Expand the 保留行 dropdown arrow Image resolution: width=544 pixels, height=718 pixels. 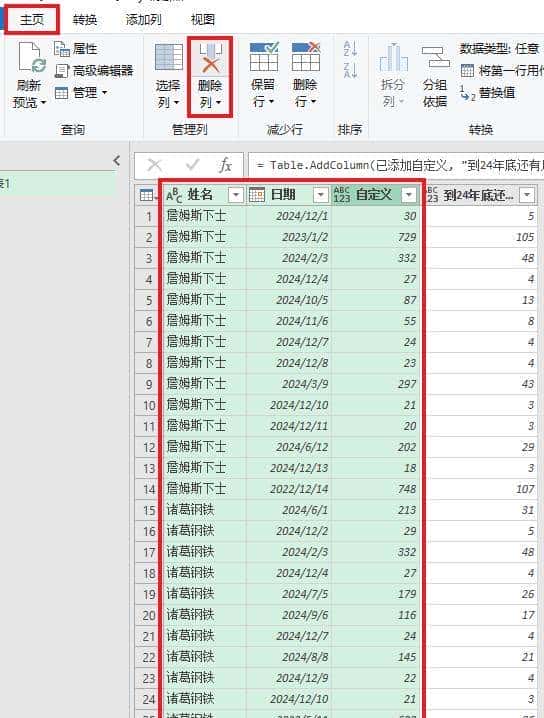click(272, 102)
